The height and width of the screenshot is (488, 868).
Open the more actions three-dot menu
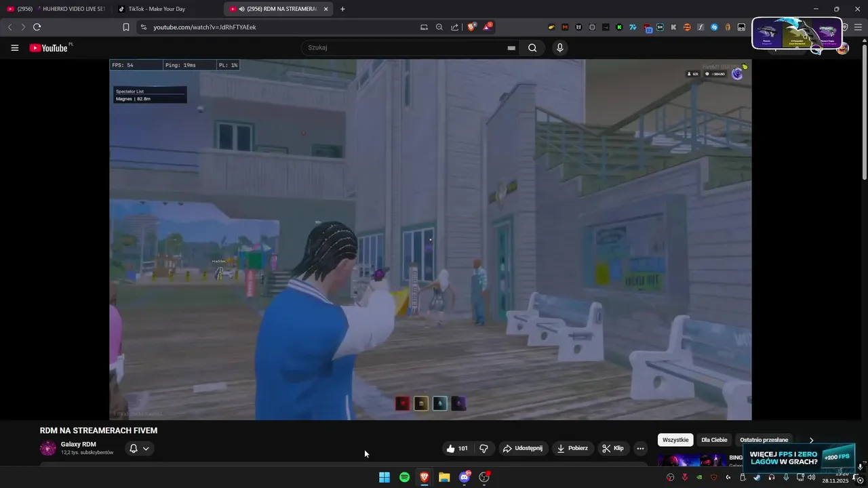click(640, 449)
